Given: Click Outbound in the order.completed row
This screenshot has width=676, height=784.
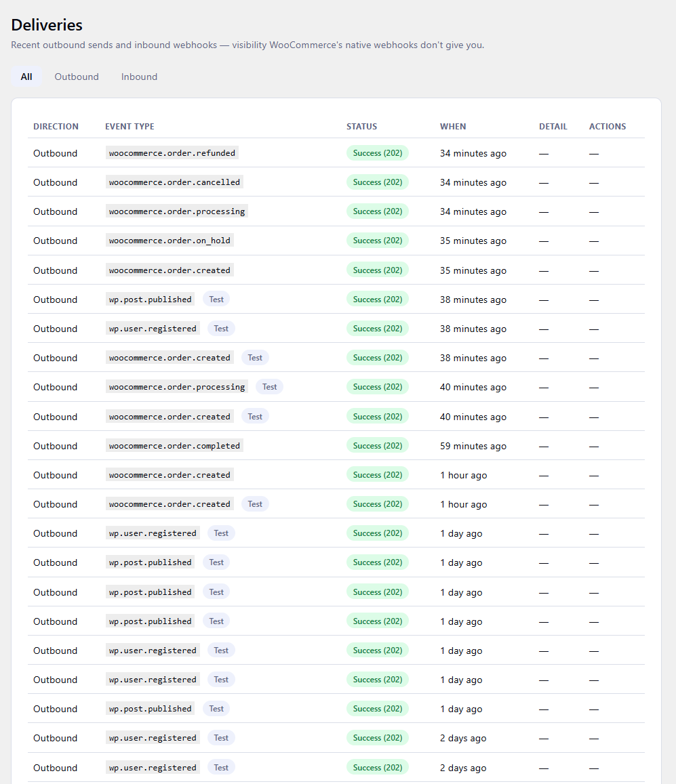Looking at the screenshot, I should tap(55, 446).
